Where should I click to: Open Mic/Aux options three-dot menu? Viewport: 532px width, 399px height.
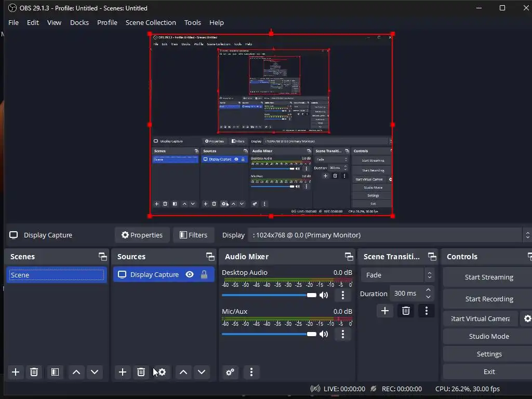(343, 334)
